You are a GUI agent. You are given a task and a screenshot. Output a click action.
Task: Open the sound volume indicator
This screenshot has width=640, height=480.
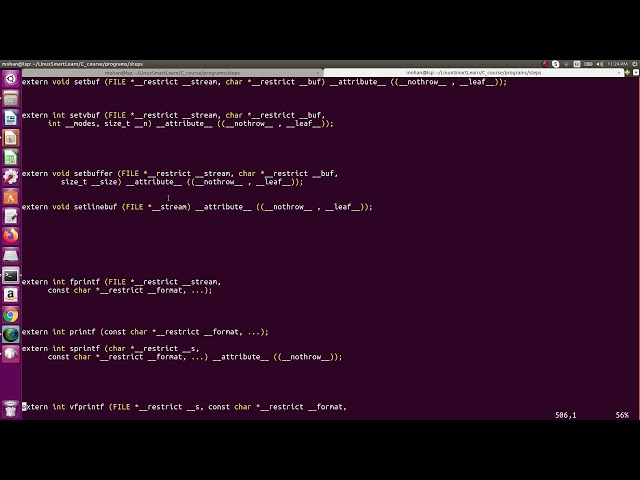click(x=600, y=64)
